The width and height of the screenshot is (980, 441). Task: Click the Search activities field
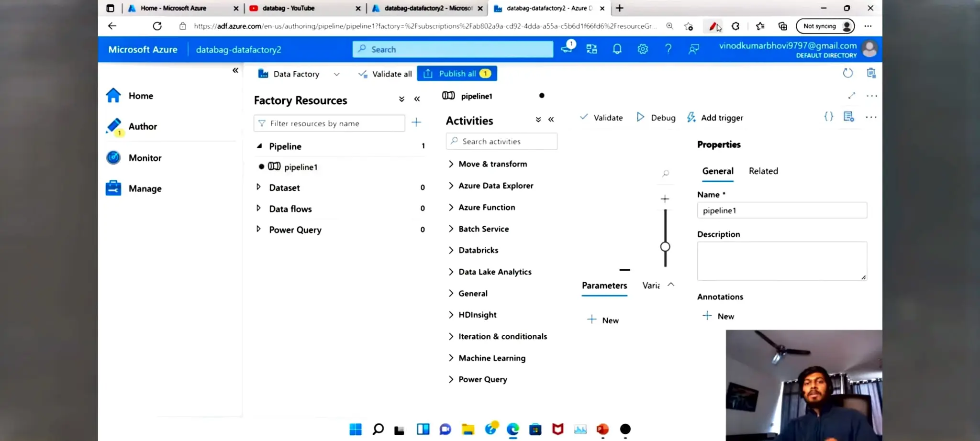click(x=501, y=141)
